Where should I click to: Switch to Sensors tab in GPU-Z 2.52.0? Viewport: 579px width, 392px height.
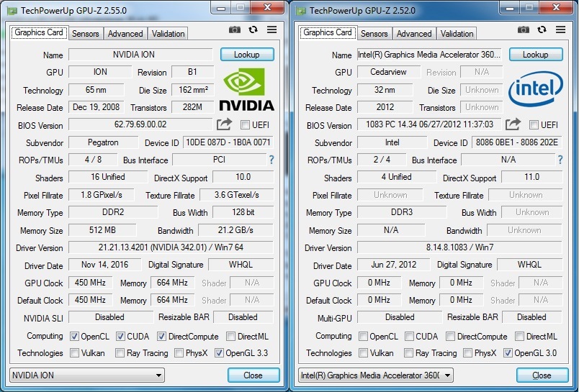[x=374, y=34]
